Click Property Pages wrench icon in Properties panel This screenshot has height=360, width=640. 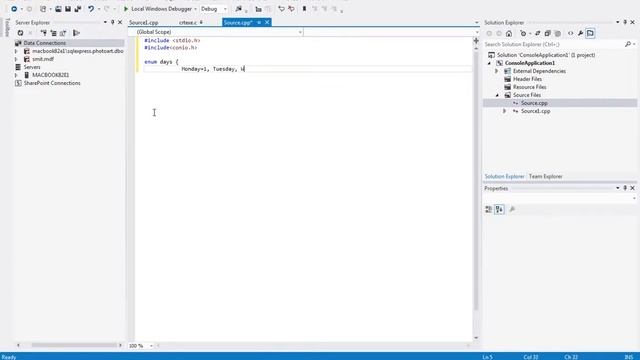pos(512,209)
